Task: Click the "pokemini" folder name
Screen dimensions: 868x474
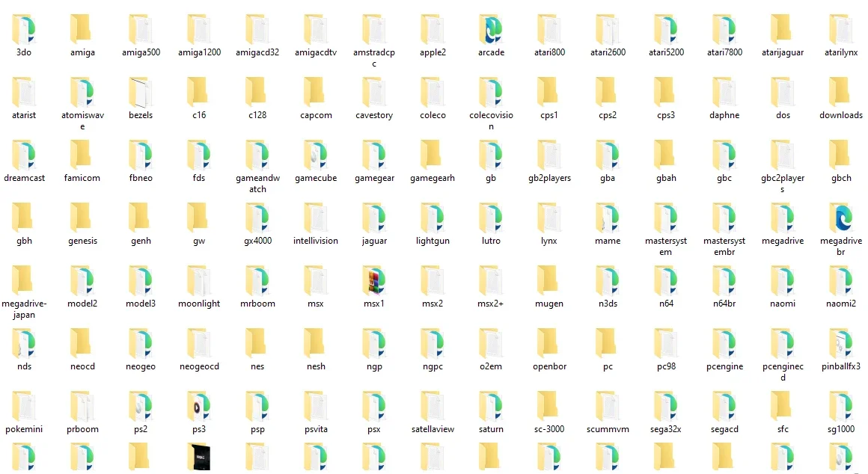Action: pos(24,429)
